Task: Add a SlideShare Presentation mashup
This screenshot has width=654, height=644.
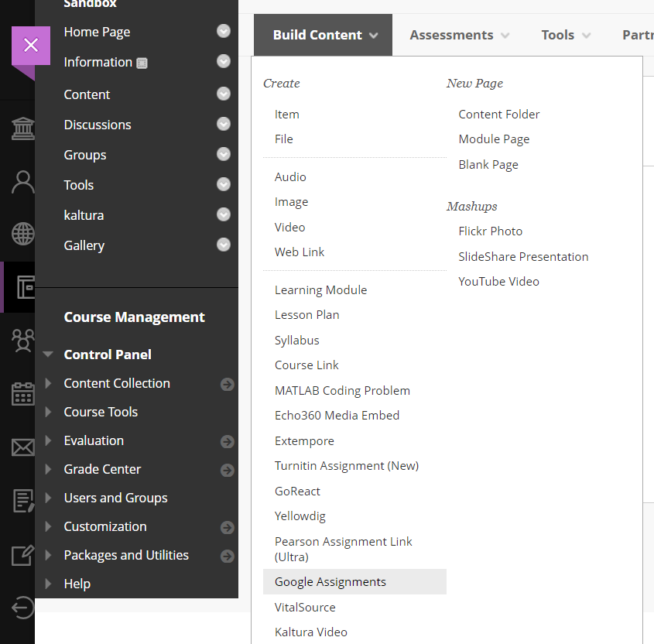Action: pyautogui.click(x=523, y=256)
